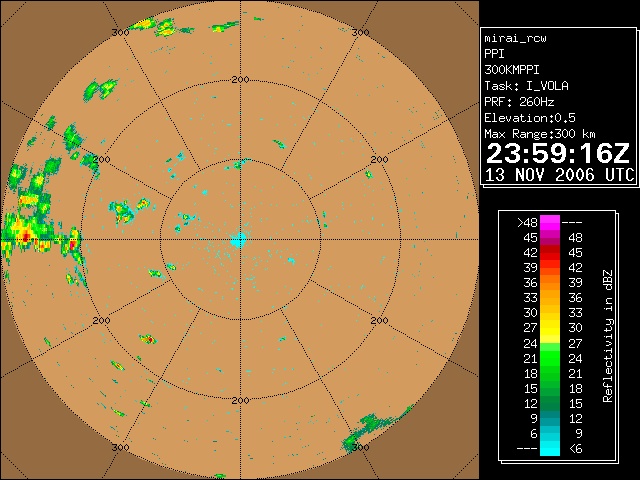640x480 pixels.
Task: Click the standalone "PPI" scan type line
Action: [x=494, y=54]
